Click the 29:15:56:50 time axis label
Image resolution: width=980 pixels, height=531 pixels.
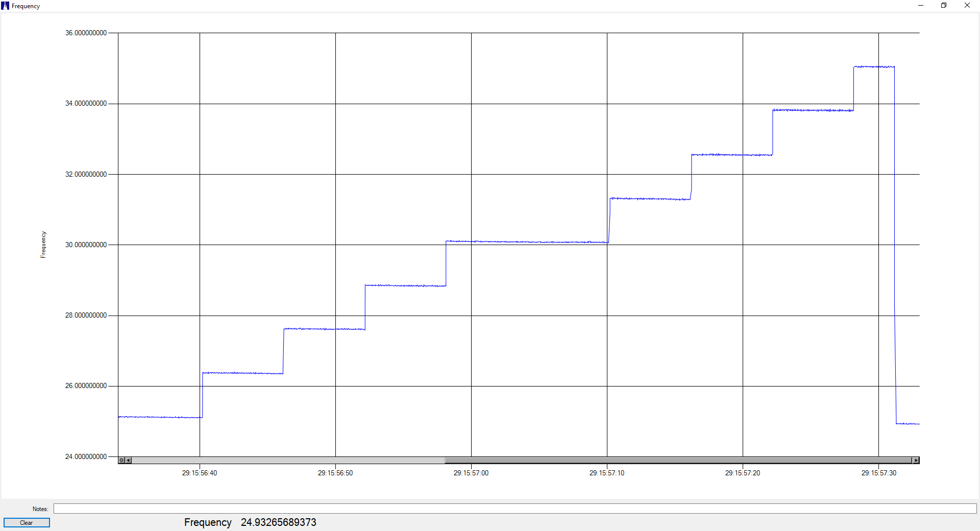335,473
